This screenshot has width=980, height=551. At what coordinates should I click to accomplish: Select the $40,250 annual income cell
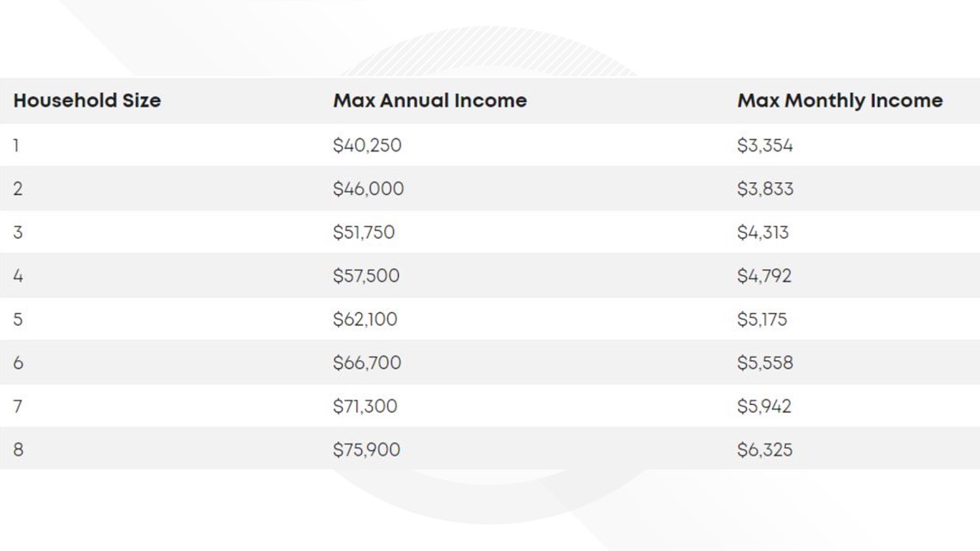point(367,145)
